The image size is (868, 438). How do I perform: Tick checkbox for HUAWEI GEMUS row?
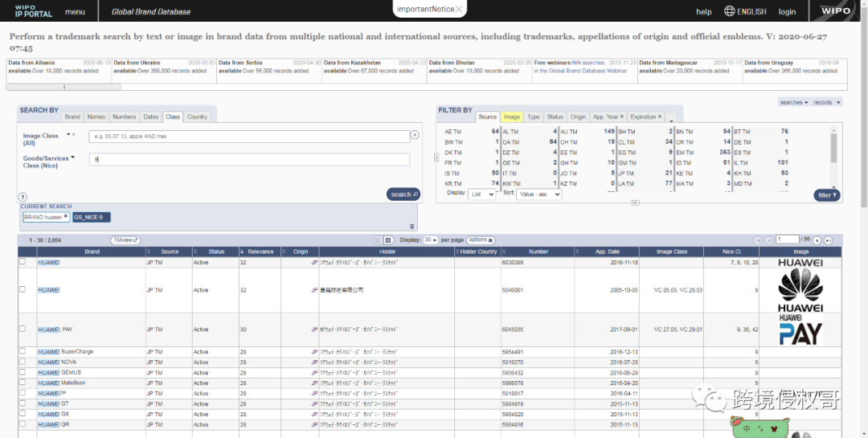tap(23, 371)
